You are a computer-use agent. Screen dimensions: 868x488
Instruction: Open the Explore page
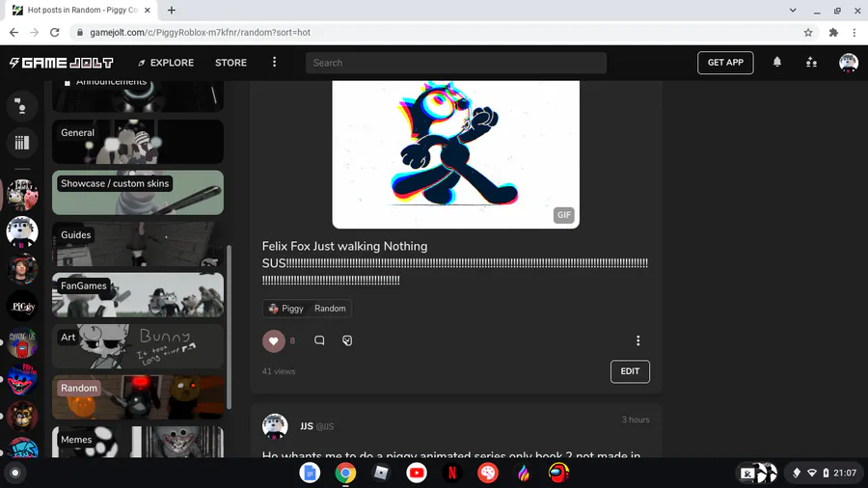[166, 63]
